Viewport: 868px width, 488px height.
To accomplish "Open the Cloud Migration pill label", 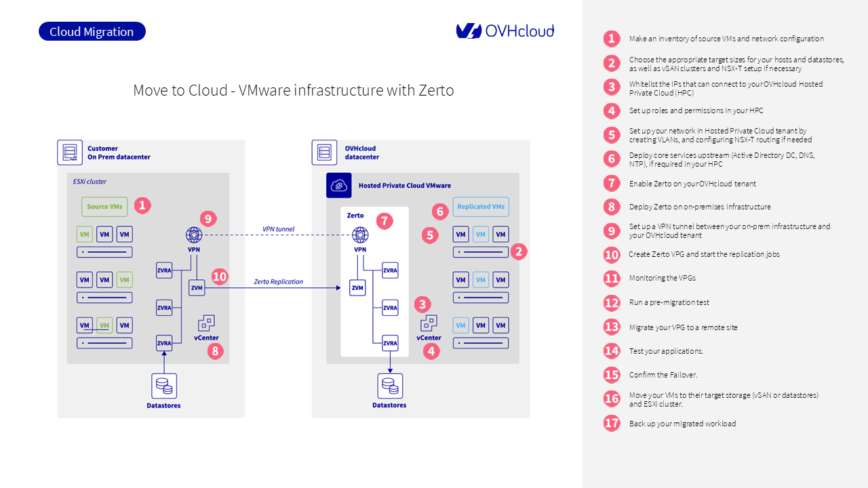I will click(92, 30).
